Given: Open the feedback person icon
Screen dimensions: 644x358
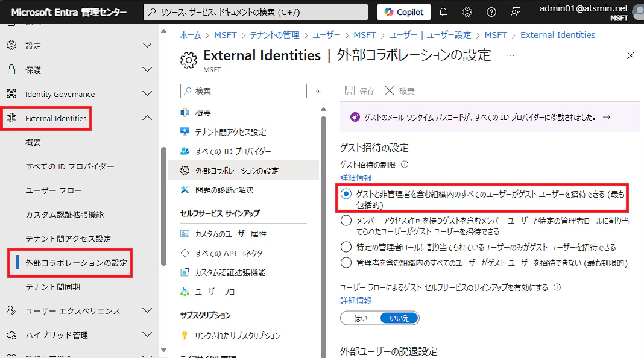Looking at the screenshot, I should 516,12.
